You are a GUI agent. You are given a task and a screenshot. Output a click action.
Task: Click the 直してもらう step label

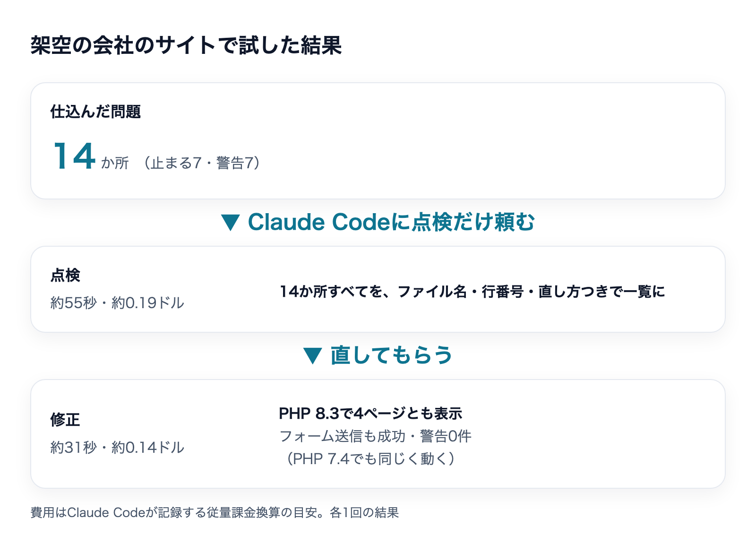[x=391, y=355]
